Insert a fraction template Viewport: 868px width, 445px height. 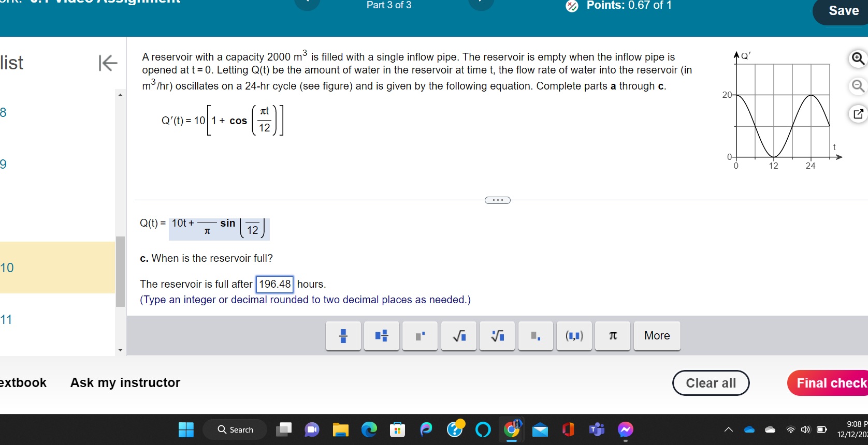343,336
